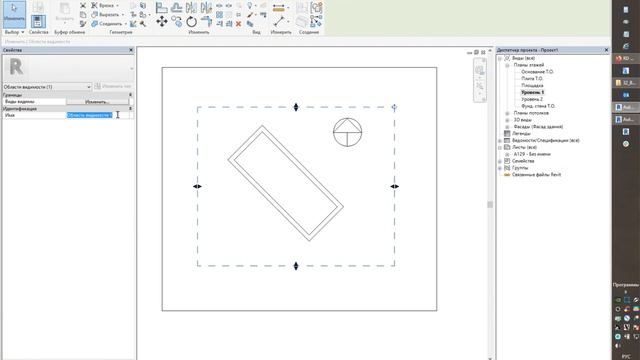Click the Align tool icon

pyautogui.click(x=162, y=7)
